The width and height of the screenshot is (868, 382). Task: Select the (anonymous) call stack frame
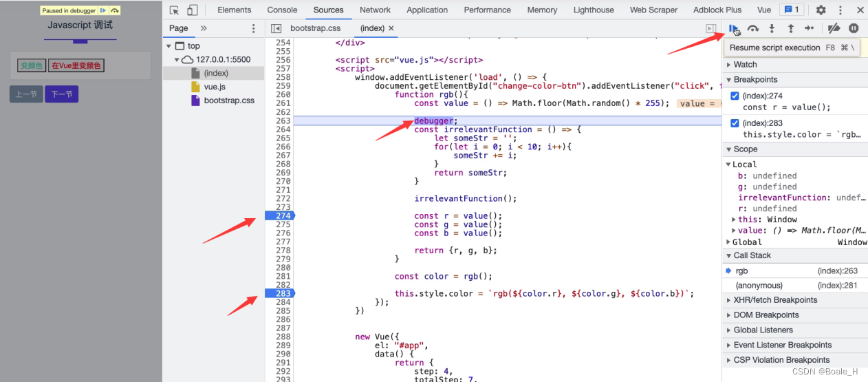[794, 285]
